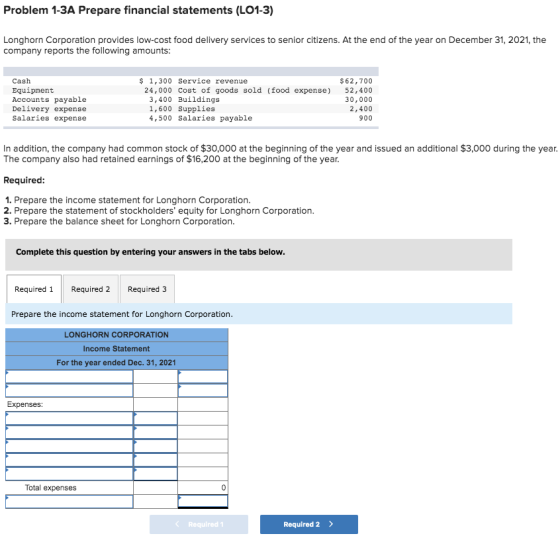560x540 pixels.
Task: Click the blue Required 2 next button
Action: (309, 524)
